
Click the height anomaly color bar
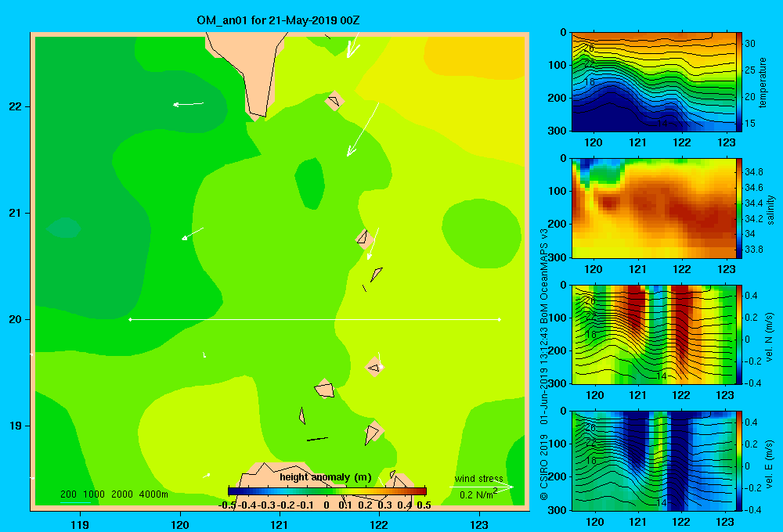coord(327,491)
